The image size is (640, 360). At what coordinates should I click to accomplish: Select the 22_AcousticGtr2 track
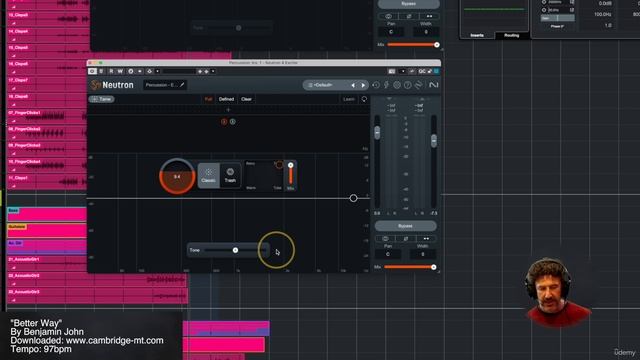click(x=24, y=276)
